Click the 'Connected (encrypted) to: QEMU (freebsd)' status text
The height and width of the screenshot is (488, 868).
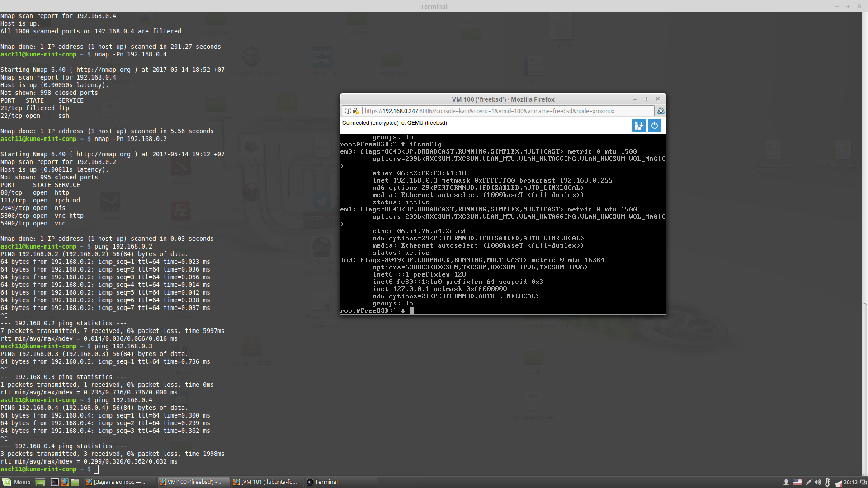pyautogui.click(x=394, y=123)
